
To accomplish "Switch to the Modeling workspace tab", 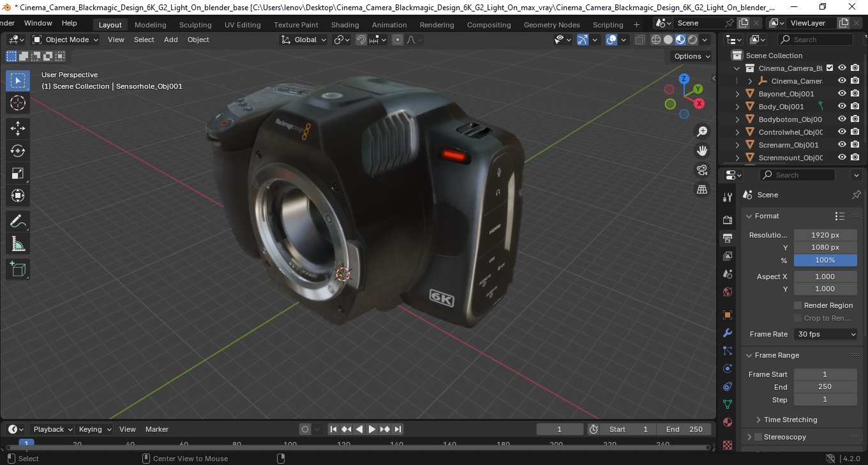I will point(150,25).
